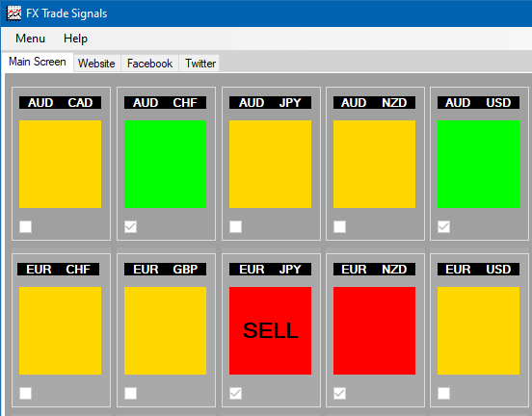Click the EUR JPY pair label
The width and height of the screenshot is (532, 416).
[271, 270]
